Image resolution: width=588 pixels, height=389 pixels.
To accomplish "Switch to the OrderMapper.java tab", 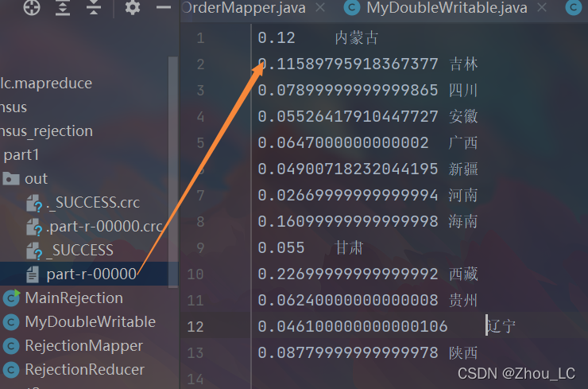I will [244, 7].
